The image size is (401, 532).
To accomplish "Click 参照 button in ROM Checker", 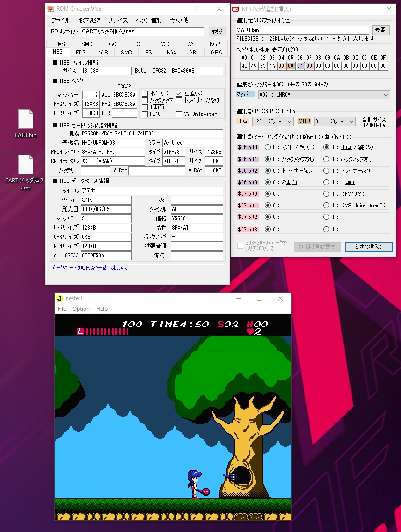I will click(x=217, y=31).
